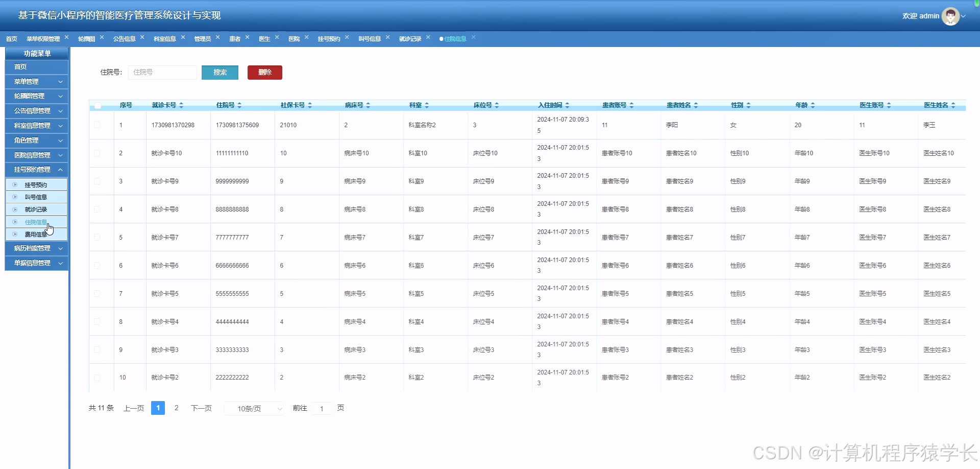The height and width of the screenshot is (469, 980).
Task: Sort table by 住院号 column
Action: click(239, 105)
